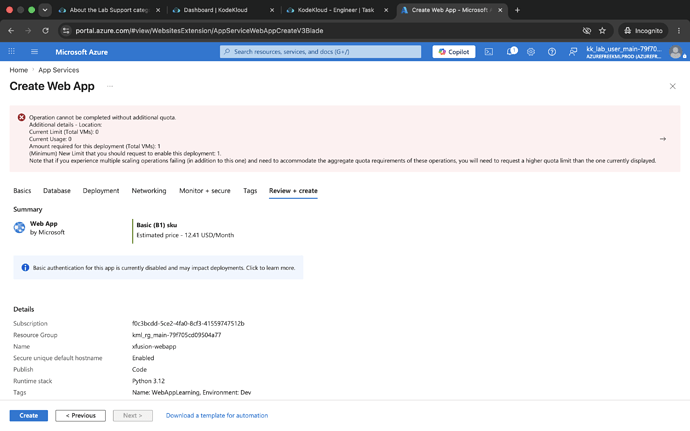690x431 pixels.
Task: Open the portal settings gear
Action: (x=531, y=52)
